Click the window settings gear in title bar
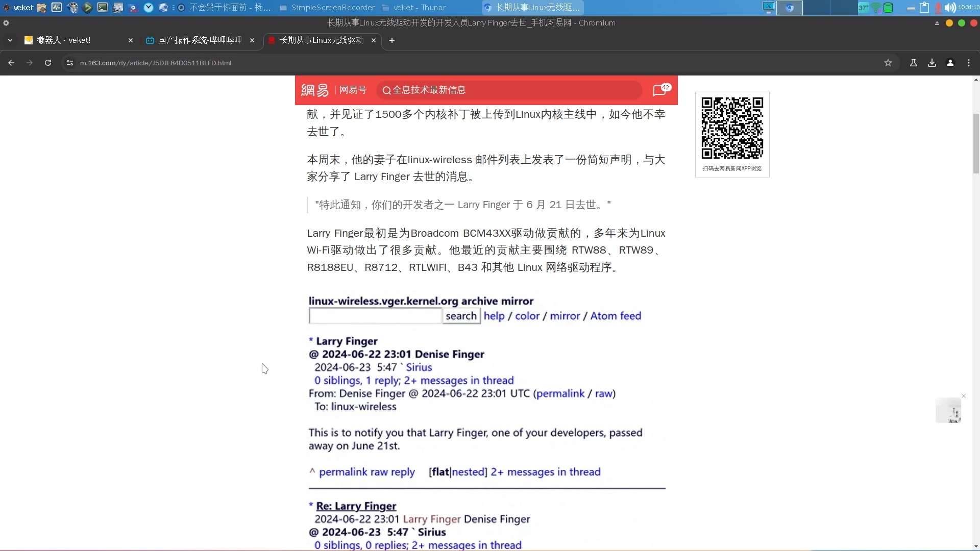The width and height of the screenshot is (980, 551). (x=6, y=23)
